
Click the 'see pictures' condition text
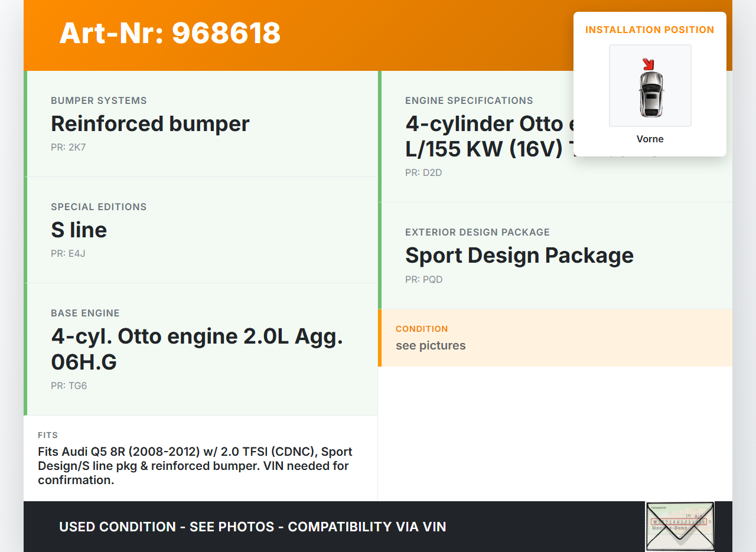[431, 345]
